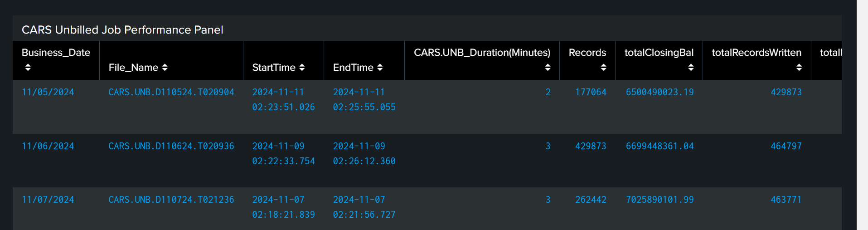Click the totalRecordsWritten sort arrows icon
Screen dimensions: 868x230
[x=799, y=67]
